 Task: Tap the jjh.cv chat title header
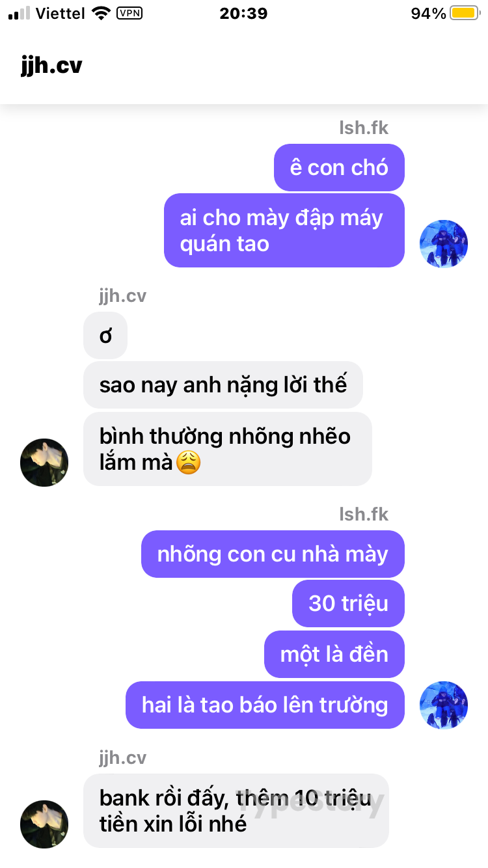(51, 66)
